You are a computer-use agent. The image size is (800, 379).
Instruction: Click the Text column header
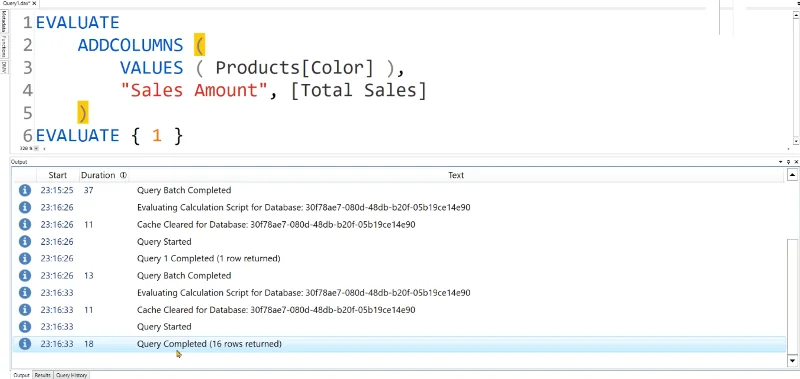coord(456,175)
